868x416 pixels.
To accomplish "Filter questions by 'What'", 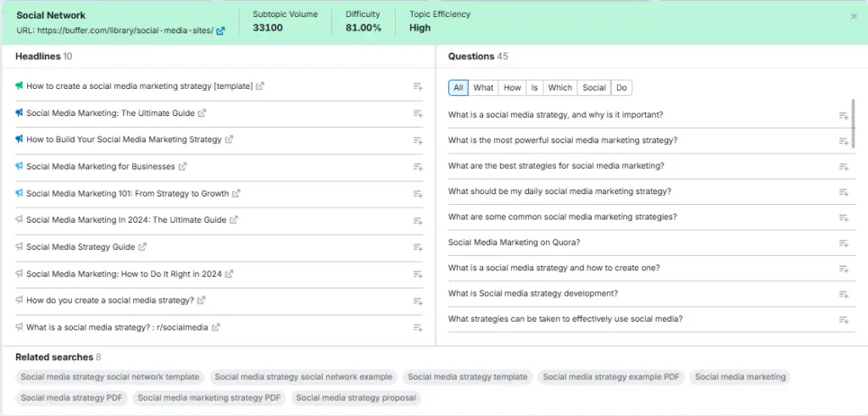I will pyautogui.click(x=483, y=88).
